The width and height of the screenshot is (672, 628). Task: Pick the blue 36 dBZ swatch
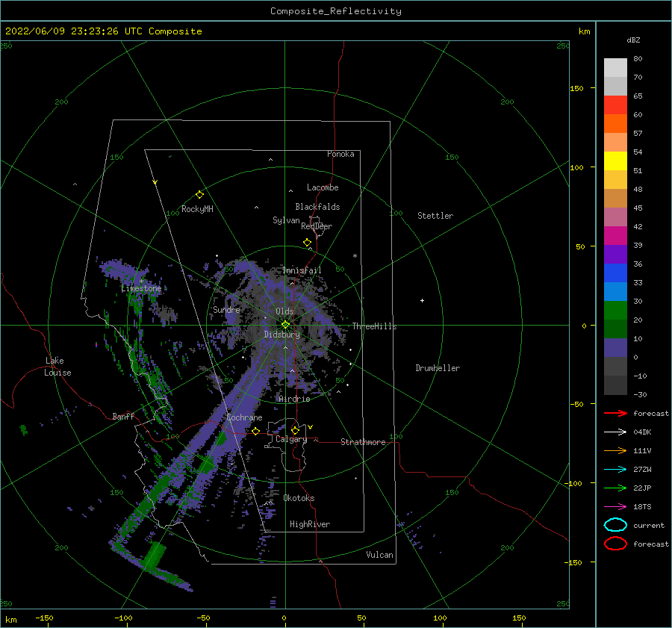(x=615, y=273)
